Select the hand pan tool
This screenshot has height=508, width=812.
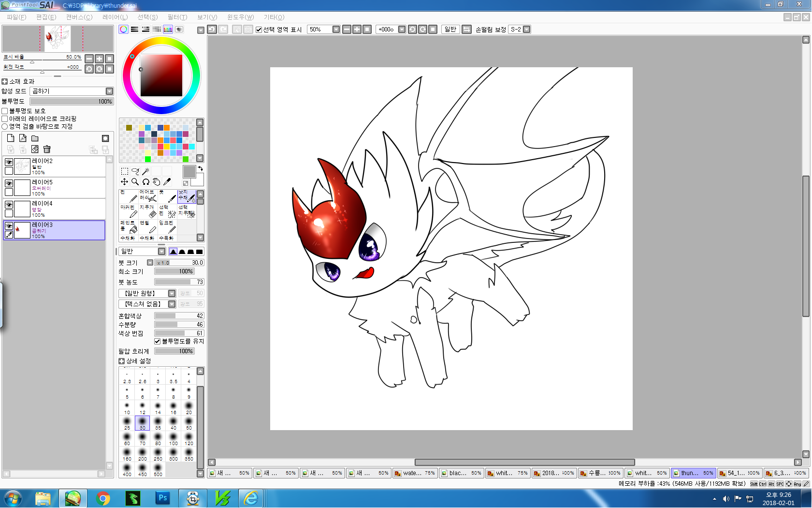coord(156,182)
